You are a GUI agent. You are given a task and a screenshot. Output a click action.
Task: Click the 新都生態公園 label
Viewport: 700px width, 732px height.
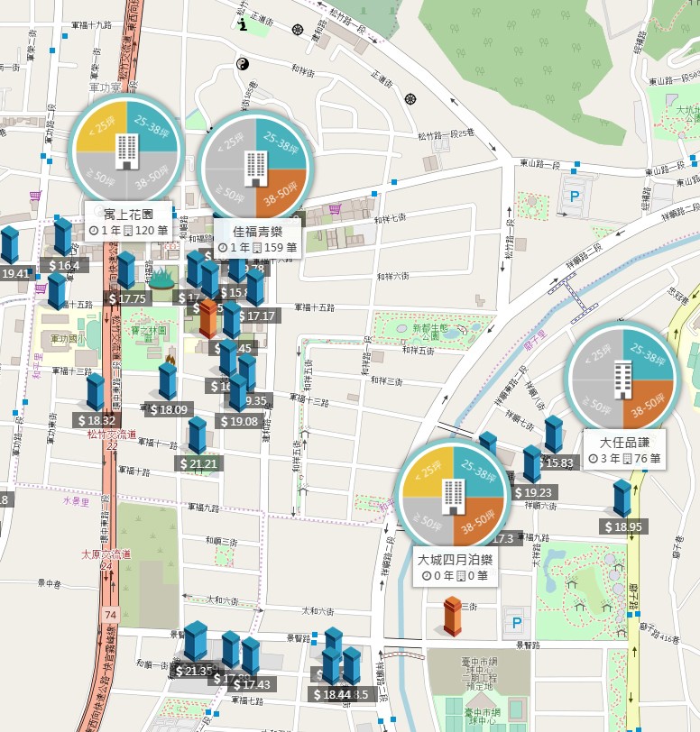pos(430,332)
